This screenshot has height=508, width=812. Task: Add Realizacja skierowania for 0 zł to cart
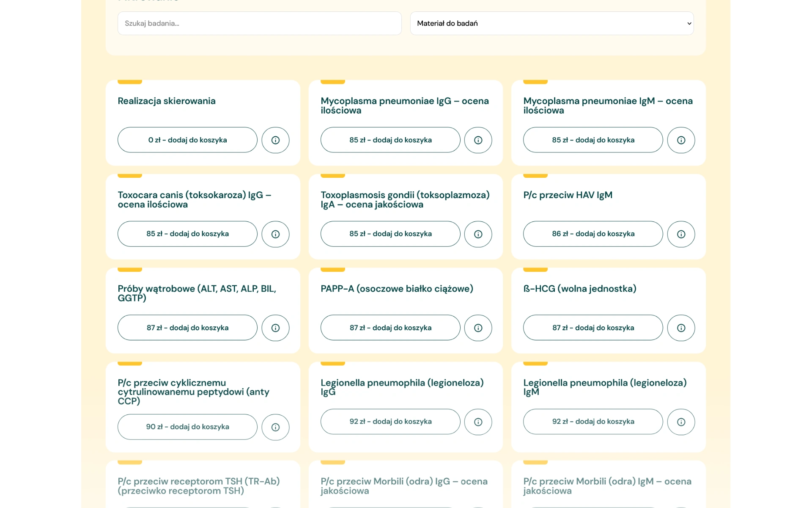coord(187,140)
